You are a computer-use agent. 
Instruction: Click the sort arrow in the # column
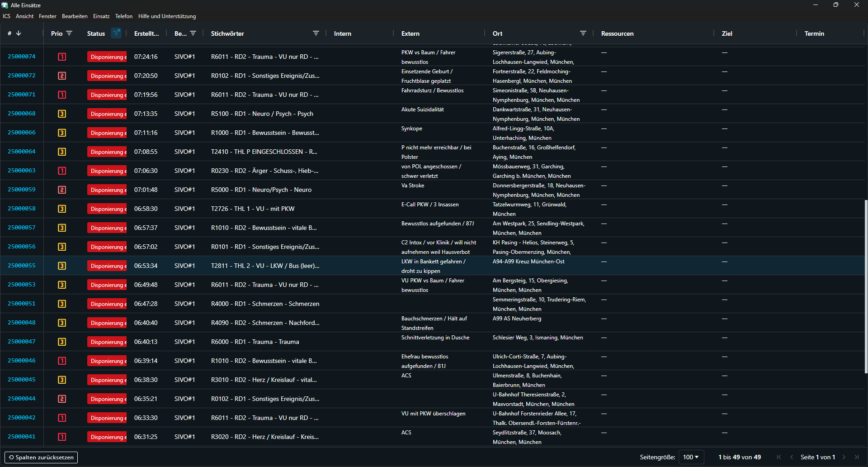[x=19, y=33]
